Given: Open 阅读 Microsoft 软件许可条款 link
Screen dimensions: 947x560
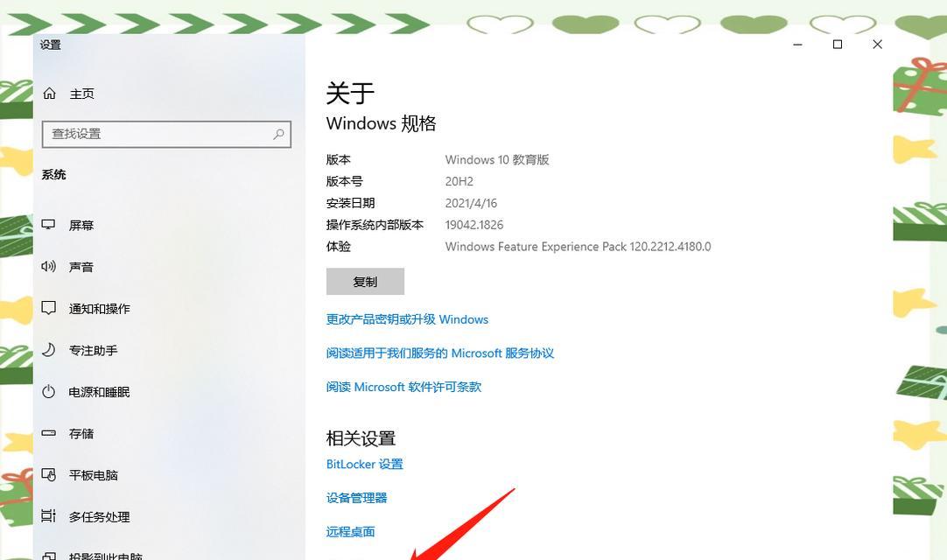Looking at the screenshot, I should [403, 388].
